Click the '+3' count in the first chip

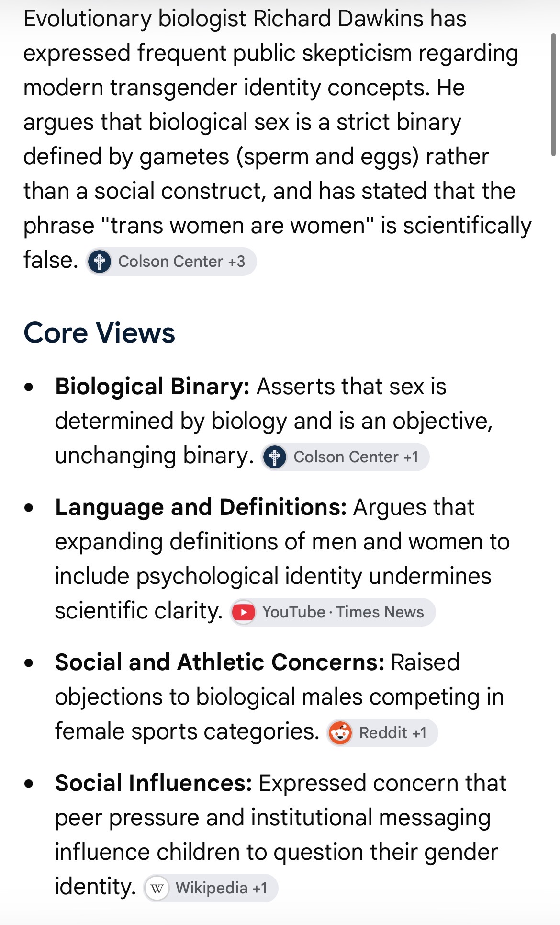[x=236, y=262]
